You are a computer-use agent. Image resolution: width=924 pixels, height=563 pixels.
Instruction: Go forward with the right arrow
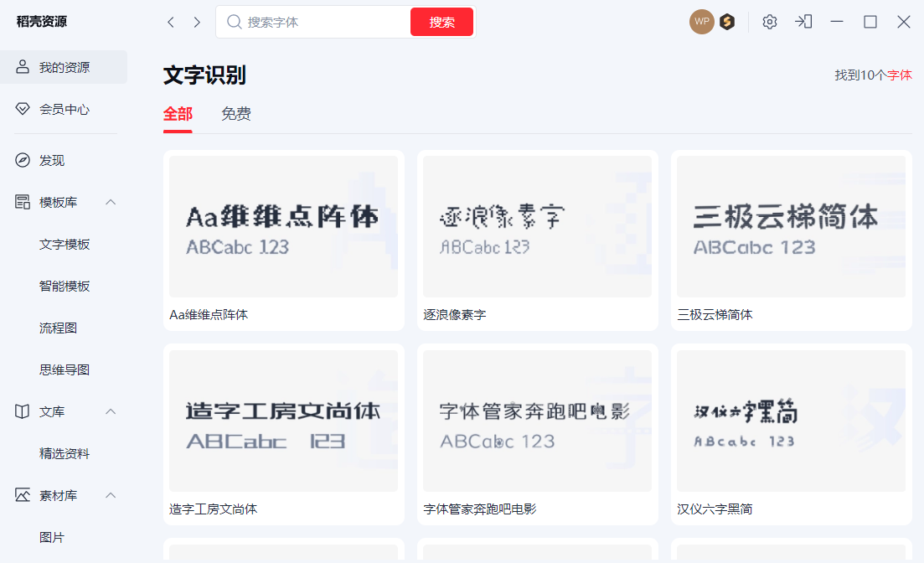tap(197, 23)
